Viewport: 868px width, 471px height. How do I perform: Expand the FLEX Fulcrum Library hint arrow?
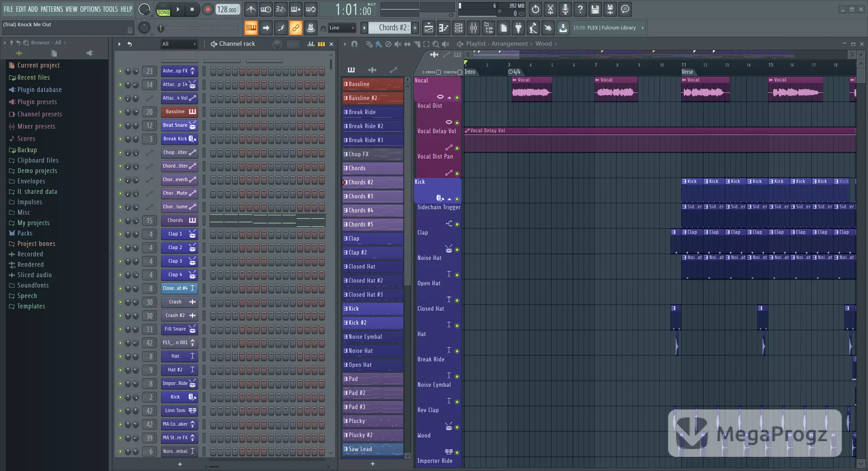642,28
